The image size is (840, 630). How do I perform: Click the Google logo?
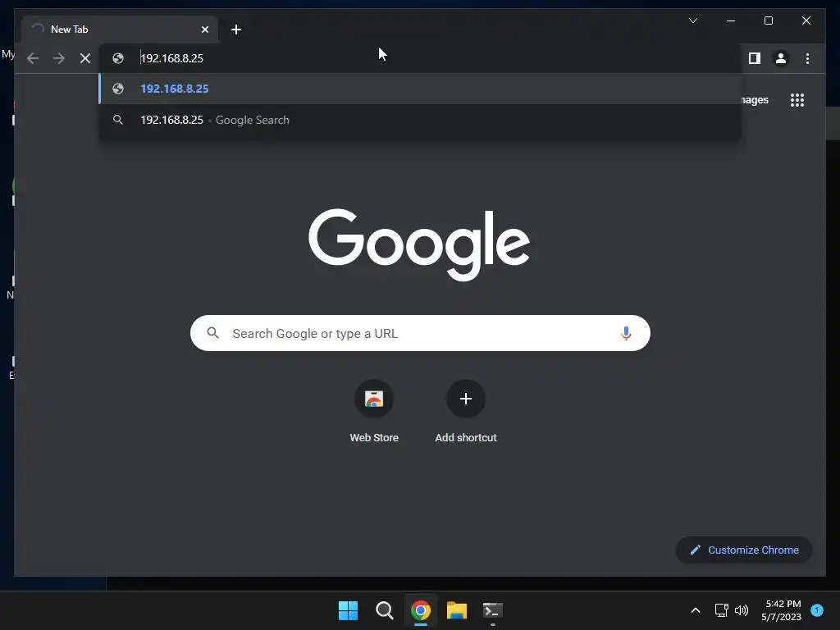click(419, 244)
